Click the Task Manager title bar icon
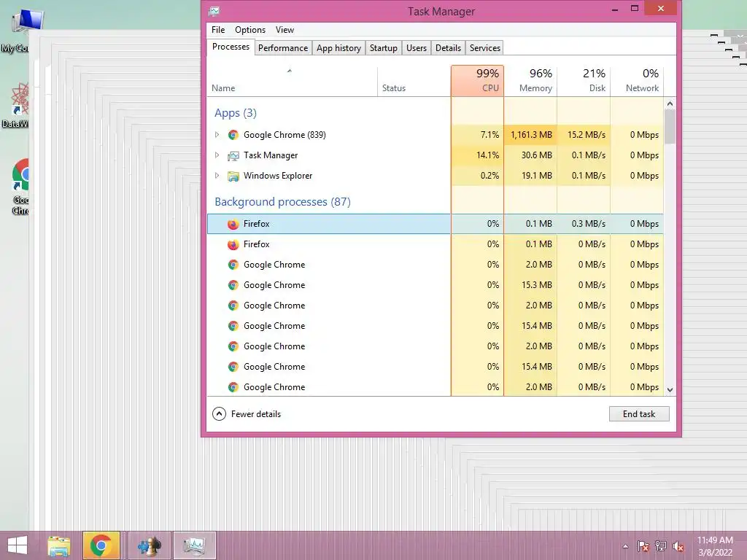 tap(214, 11)
